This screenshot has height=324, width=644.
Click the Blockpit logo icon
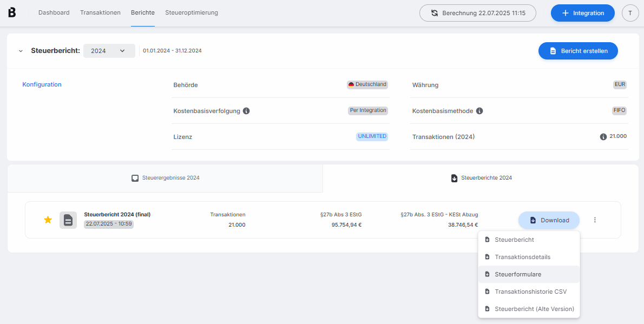point(12,12)
